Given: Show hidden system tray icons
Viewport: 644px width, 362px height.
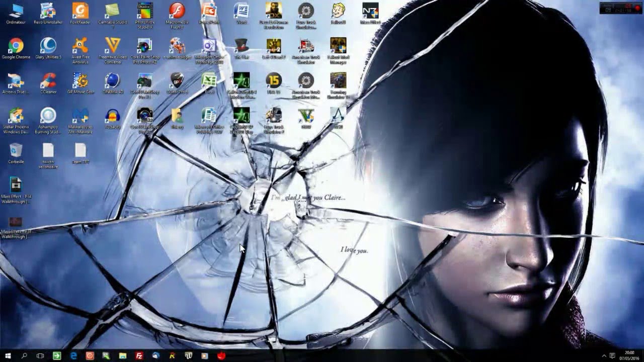Looking at the screenshot, I should 604,356.
